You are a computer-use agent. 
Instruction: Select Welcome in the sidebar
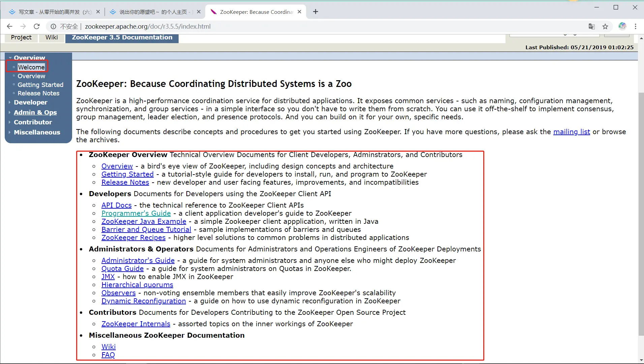pyautogui.click(x=31, y=67)
